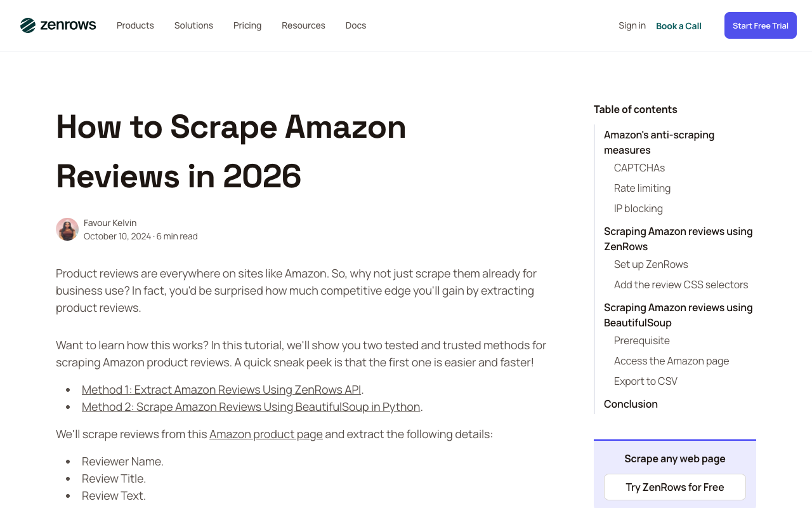This screenshot has height=508, width=812.
Task: Click Try ZenRows for Free
Action: pyautogui.click(x=674, y=487)
